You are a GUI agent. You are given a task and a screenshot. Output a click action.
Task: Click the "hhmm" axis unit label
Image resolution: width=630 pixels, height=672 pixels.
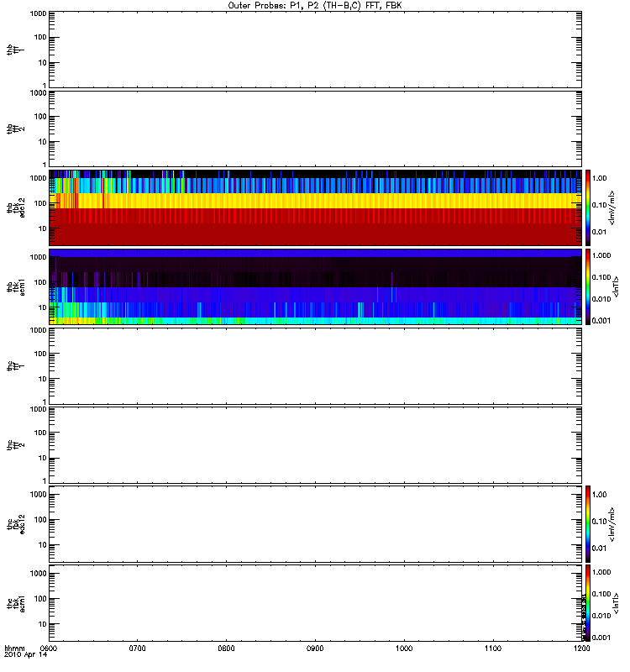[14, 648]
